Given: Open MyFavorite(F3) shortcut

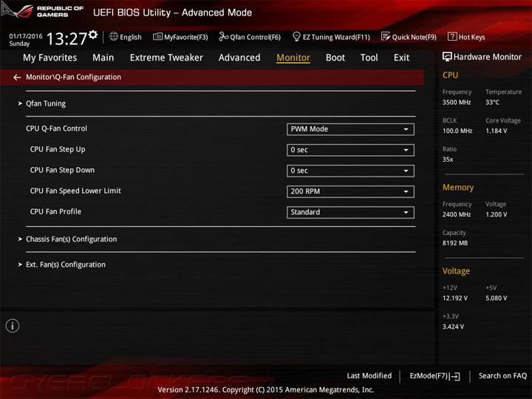Looking at the screenshot, I should 186,37.
